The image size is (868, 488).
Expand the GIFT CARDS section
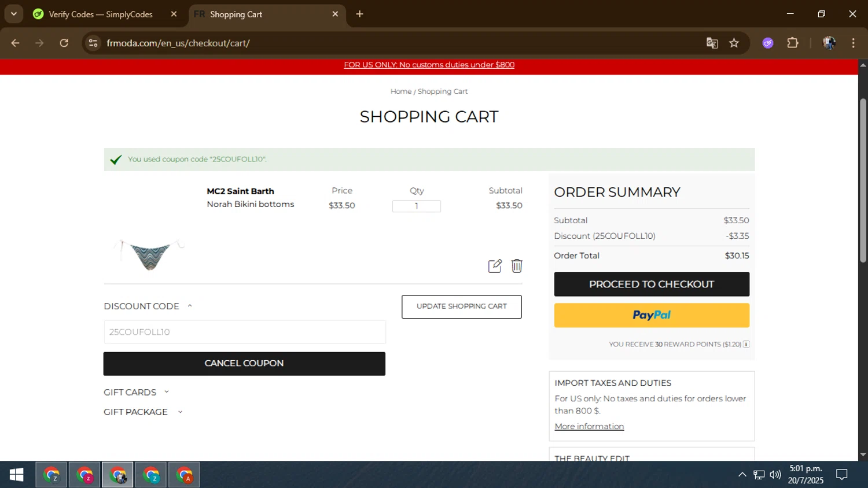(136, 392)
